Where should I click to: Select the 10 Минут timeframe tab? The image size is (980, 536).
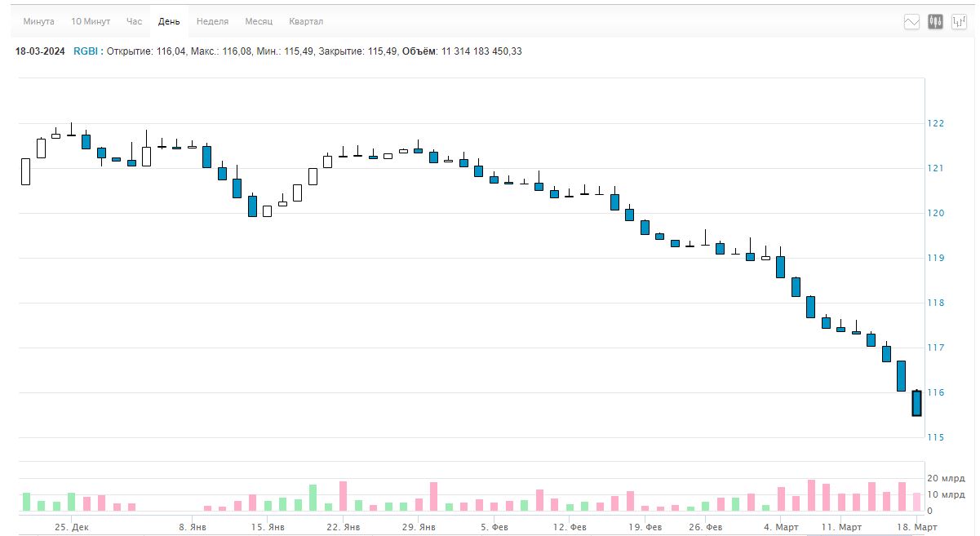point(91,21)
